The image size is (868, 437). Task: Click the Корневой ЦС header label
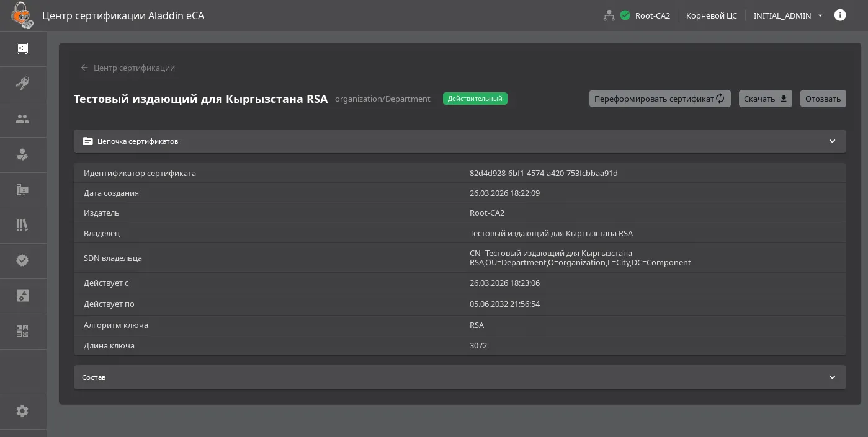(x=712, y=15)
